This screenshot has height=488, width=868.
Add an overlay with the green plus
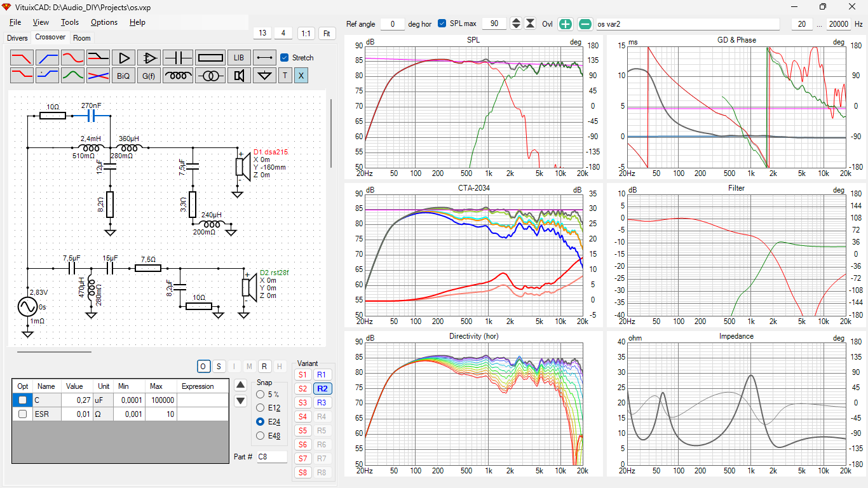[565, 24]
